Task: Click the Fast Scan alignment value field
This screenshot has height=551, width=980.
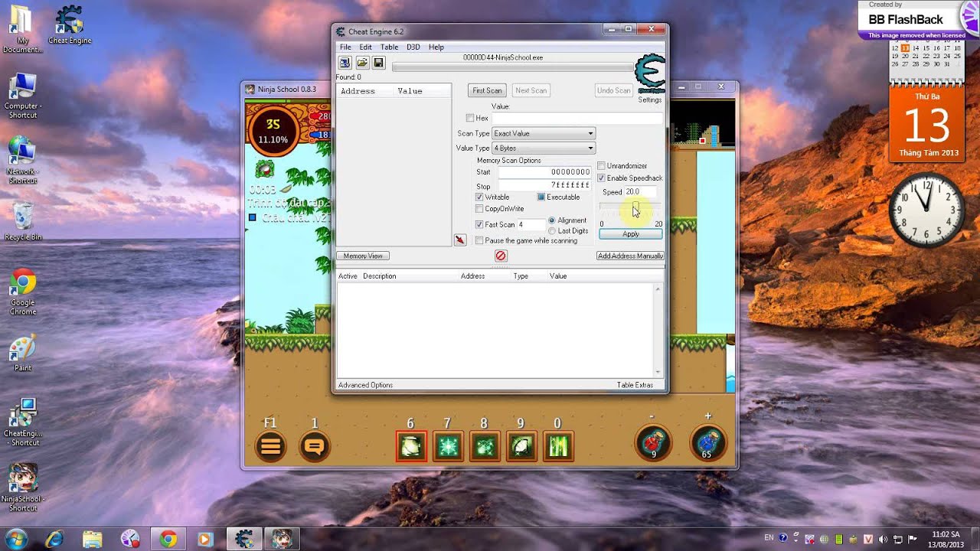Action: [531, 225]
